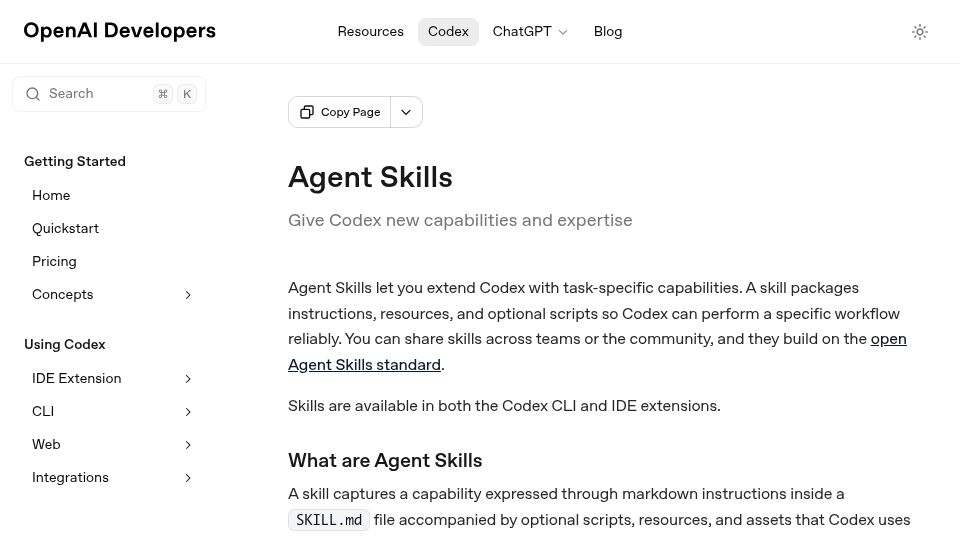Click the copy icon in Copy Page

click(307, 112)
